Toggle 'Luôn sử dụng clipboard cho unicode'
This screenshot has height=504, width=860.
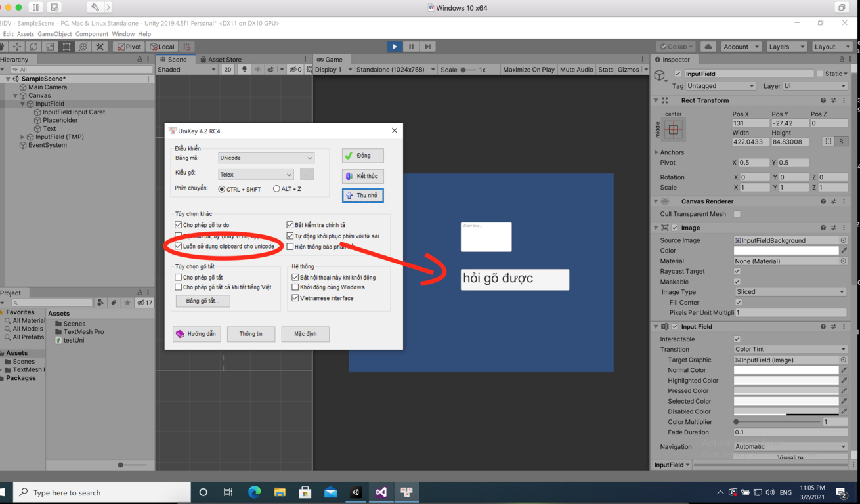tap(179, 246)
